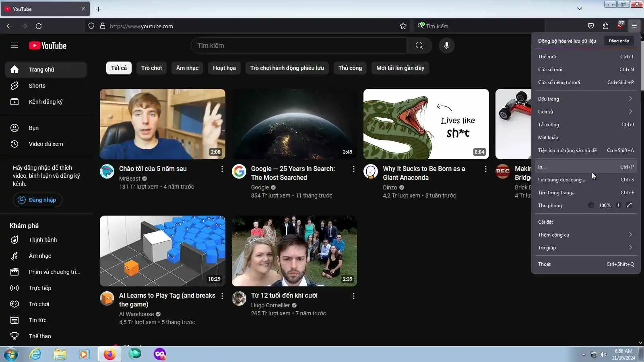Viewport: 644px width, 362px height.
Task: Open Cài đặt in the Firefox menu
Action: click(x=586, y=222)
